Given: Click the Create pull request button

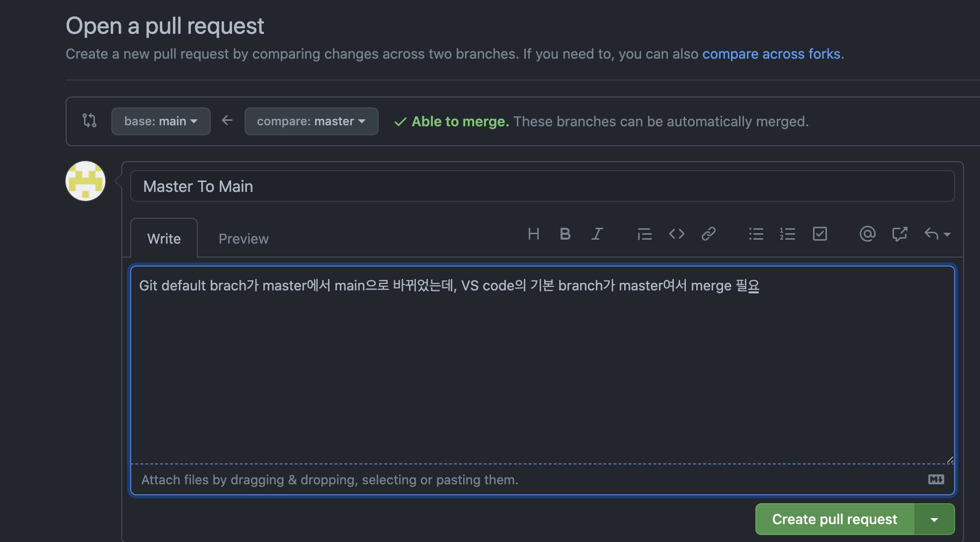Looking at the screenshot, I should pyautogui.click(x=834, y=520).
